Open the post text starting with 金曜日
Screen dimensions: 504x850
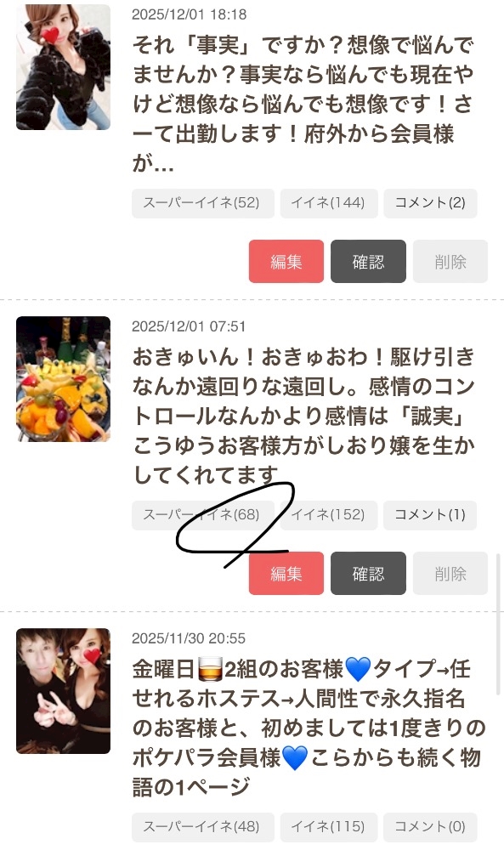pyautogui.click(x=308, y=728)
